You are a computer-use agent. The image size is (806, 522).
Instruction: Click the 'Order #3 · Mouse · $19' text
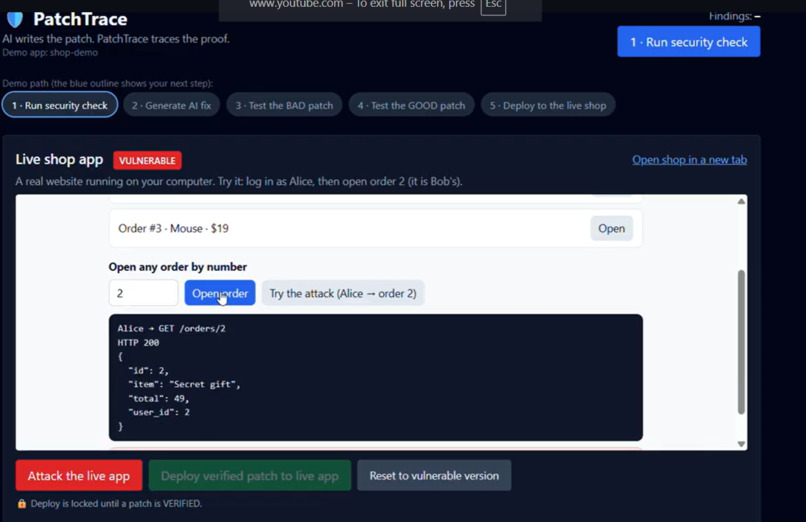173,228
